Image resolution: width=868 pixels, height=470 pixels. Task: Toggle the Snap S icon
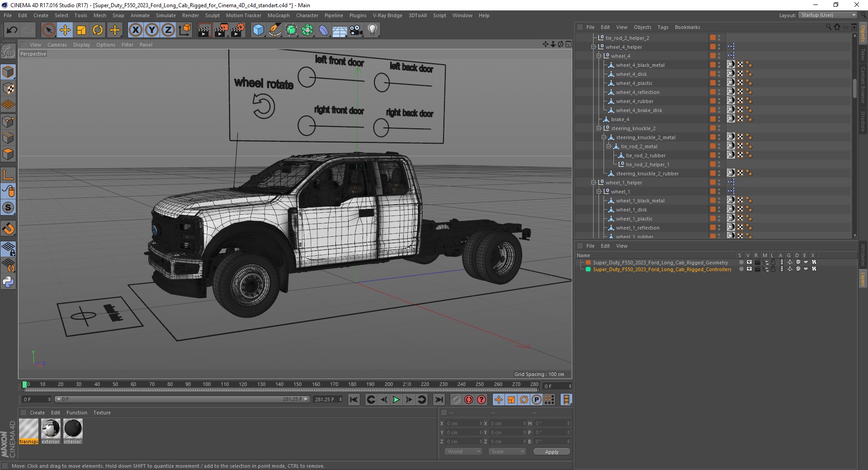tap(8, 208)
